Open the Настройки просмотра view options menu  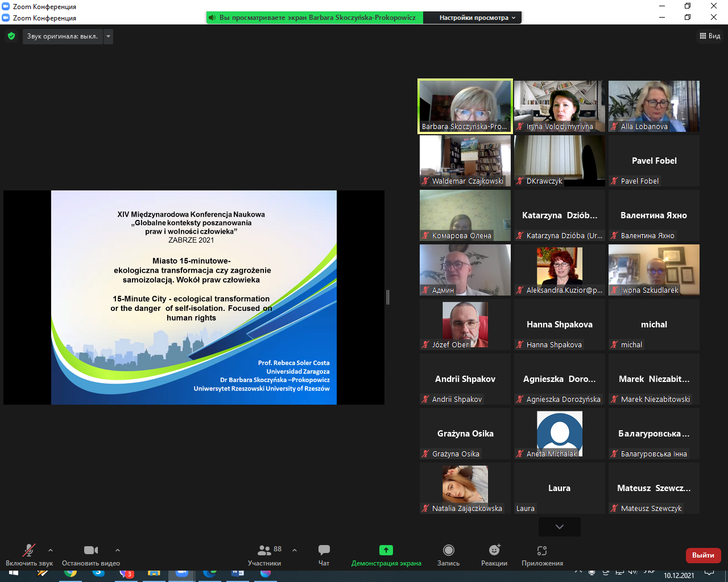pos(477,18)
